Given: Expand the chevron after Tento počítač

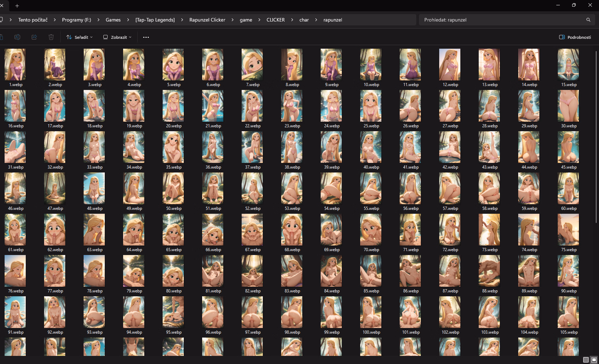Looking at the screenshot, I should click(55, 20).
